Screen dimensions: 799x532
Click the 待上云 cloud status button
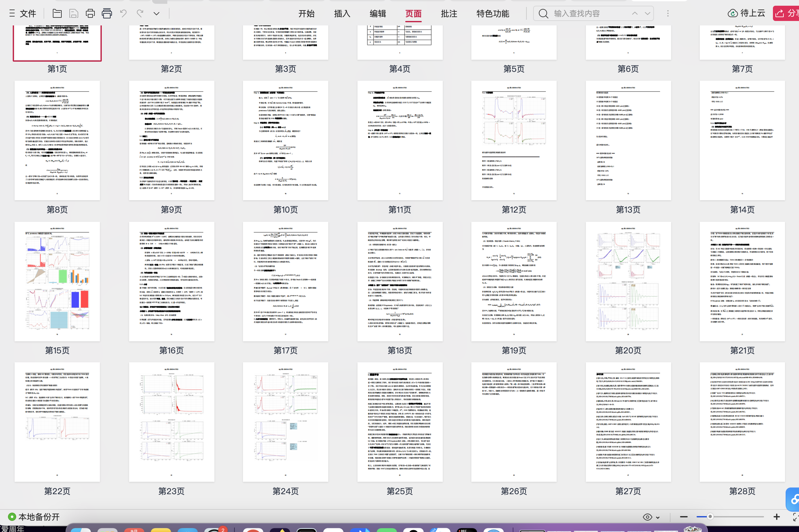coord(747,14)
